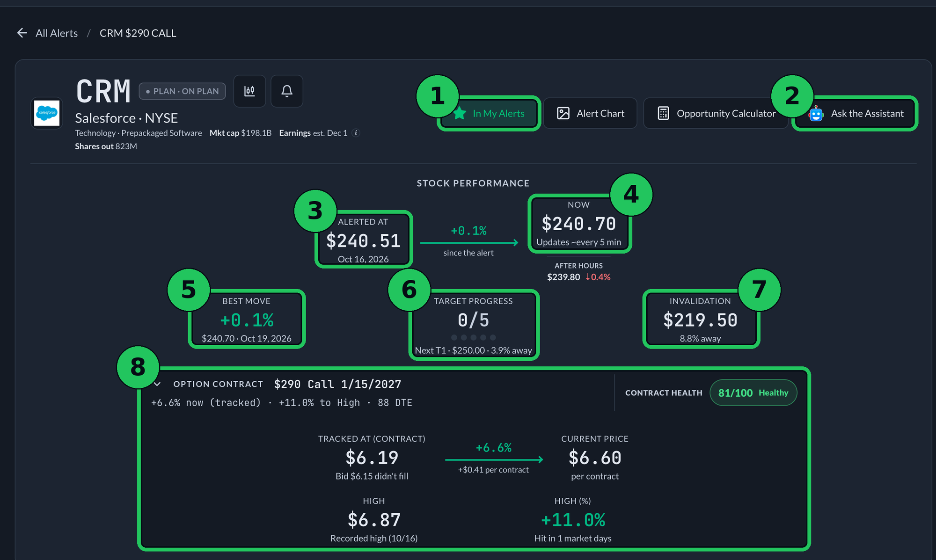The width and height of the screenshot is (936, 560).
Task: Click the Invalidation $219.50 card
Action: pyautogui.click(x=701, y=319)
